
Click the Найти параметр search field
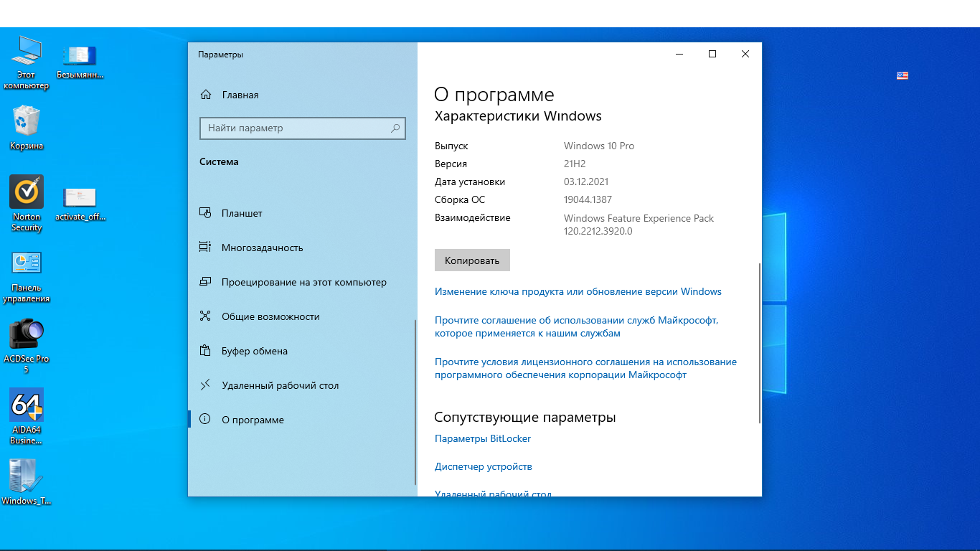(294, 128)
